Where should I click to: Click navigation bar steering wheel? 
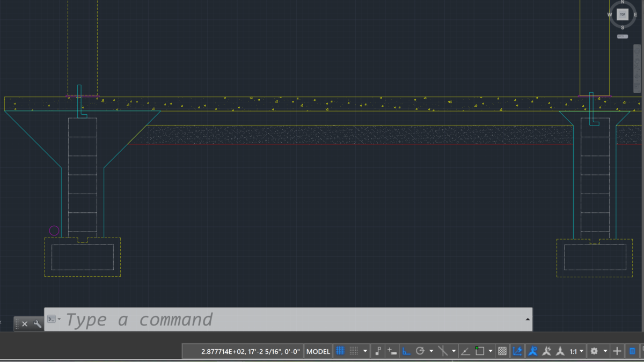click(x=637, y=51)
